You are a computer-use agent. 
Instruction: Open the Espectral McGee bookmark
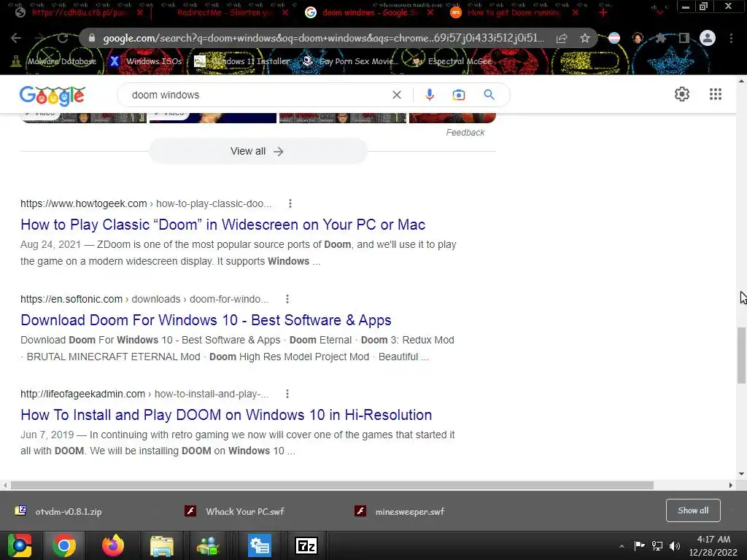point(452,61)
